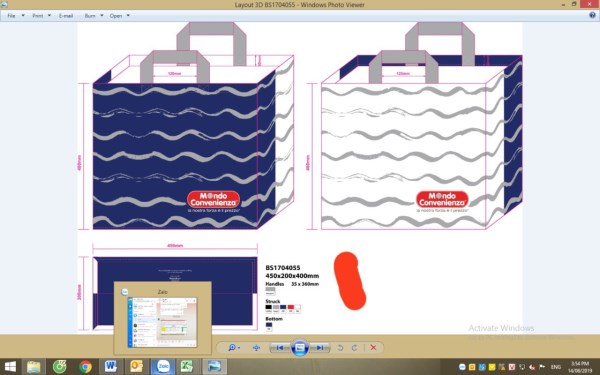Screen dimensions: 600x375
Task: Click the white bag layout image
Action: (x=422, y=126)
